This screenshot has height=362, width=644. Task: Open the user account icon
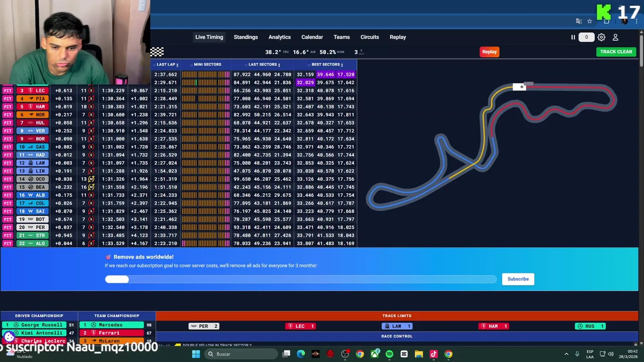[x=615, y=37]
